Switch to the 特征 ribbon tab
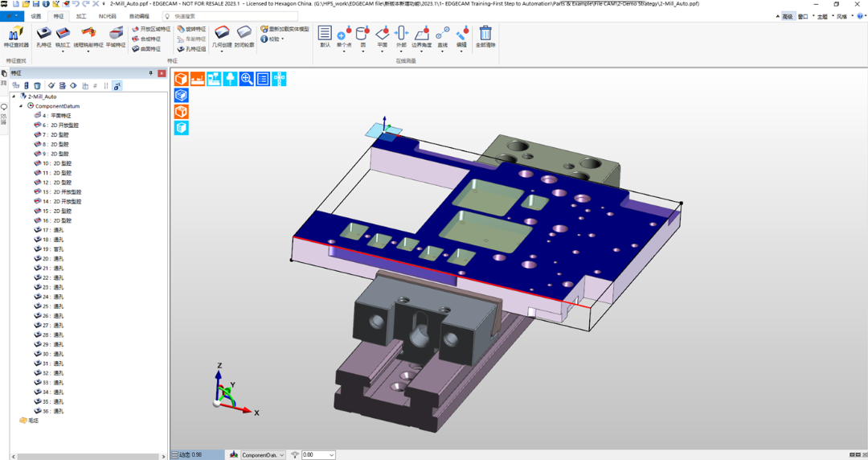This screenshot has height=460, width=868. [x=59, y=16]
